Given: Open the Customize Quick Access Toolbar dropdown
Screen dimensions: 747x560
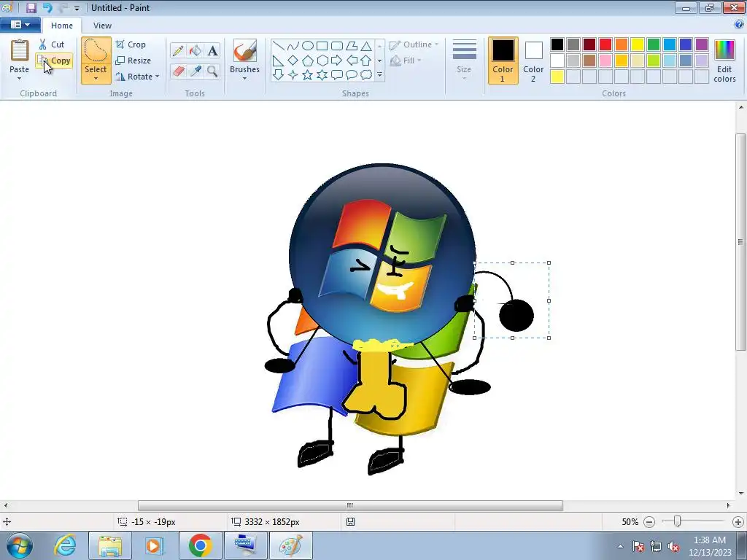Looking at the screenshot, I should 77,8.
